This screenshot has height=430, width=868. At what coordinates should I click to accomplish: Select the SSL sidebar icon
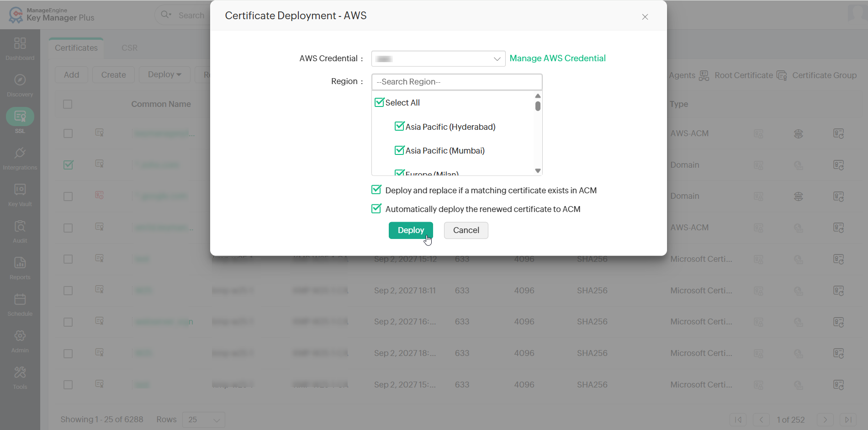20,117
